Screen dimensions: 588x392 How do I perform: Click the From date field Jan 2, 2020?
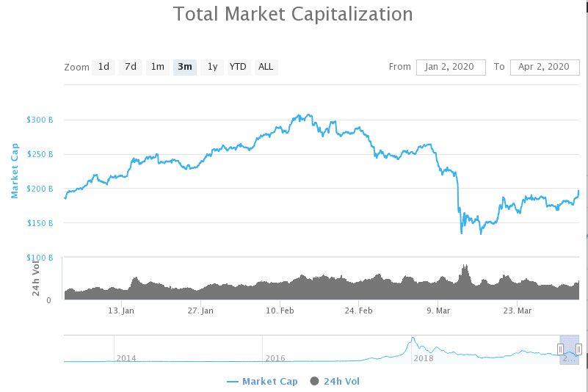pos(451,67)
